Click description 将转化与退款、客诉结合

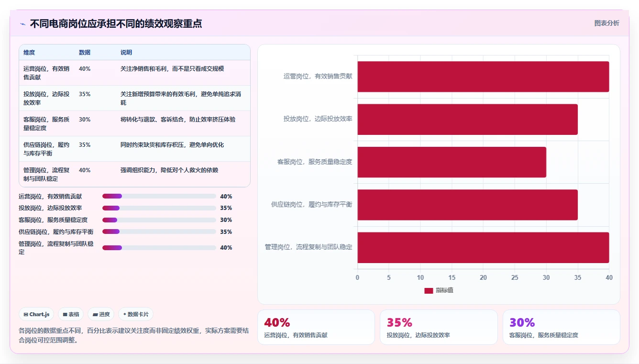(x=178, y=120)
